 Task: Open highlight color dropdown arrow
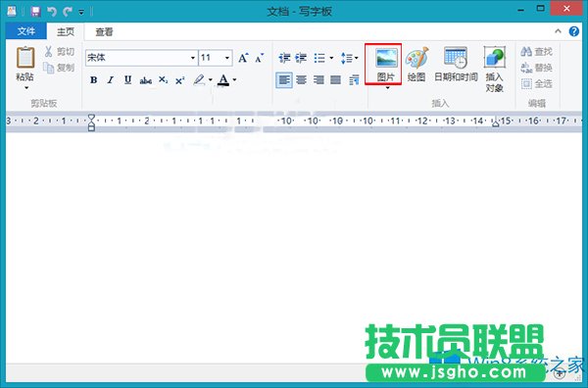click(x=210, y=79)
